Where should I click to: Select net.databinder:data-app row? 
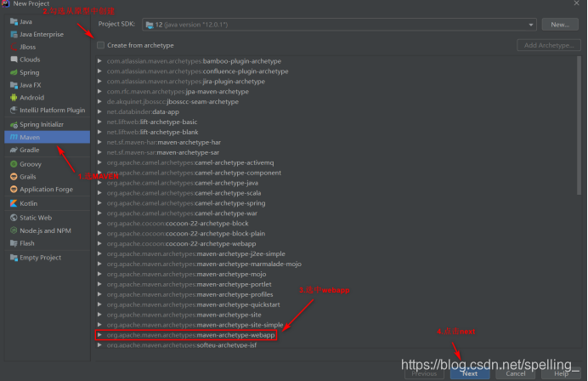tap(336, 112)
